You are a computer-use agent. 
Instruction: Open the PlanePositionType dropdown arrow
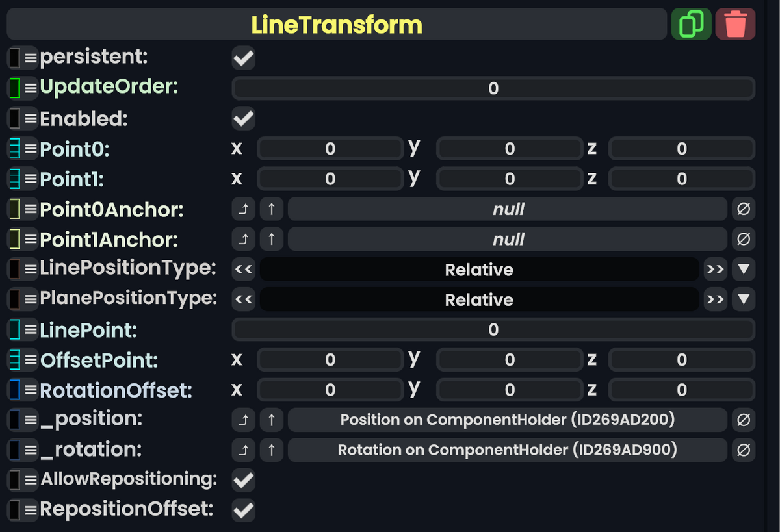tap(743, 299)
